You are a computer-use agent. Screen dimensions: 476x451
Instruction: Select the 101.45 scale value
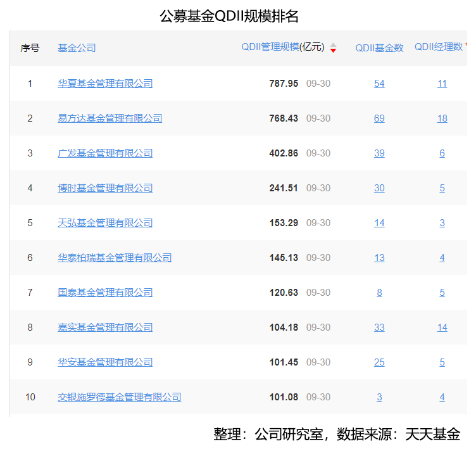[284, 362]
